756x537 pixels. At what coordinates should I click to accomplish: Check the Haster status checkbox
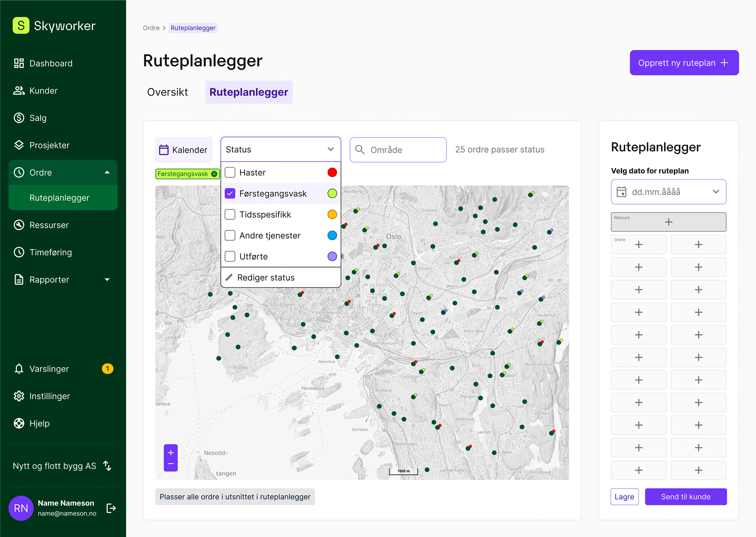pyautogui.click(x=230, y=172)
